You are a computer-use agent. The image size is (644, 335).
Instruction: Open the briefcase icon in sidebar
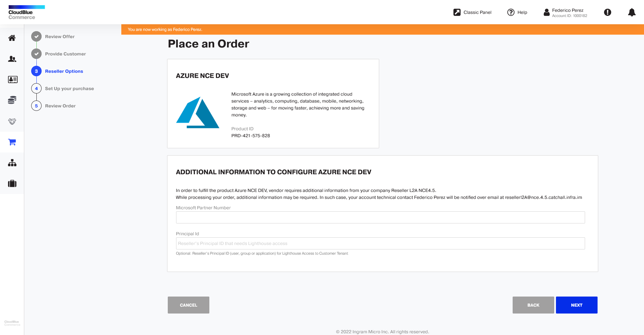pyautogui.click(x=12, y=184)
